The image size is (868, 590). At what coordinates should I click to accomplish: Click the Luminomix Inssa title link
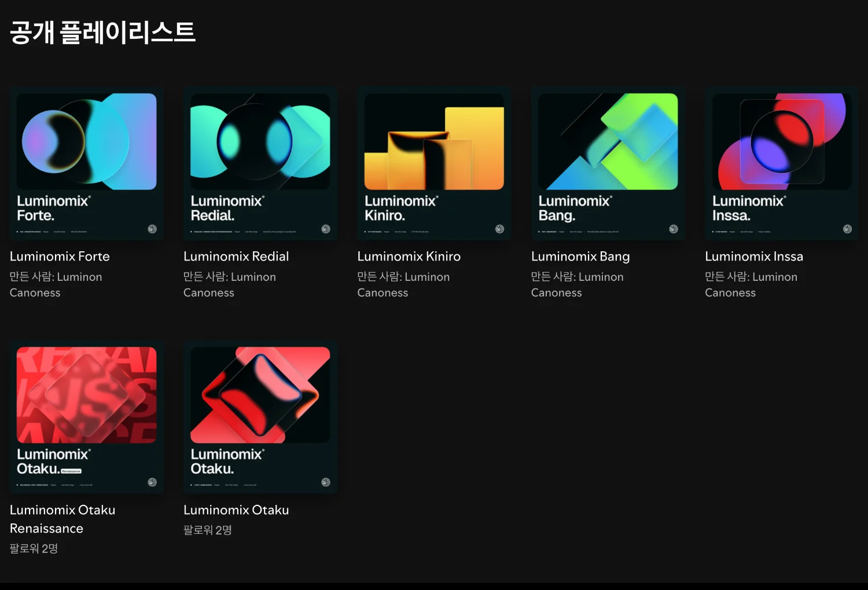coord(753,256)
